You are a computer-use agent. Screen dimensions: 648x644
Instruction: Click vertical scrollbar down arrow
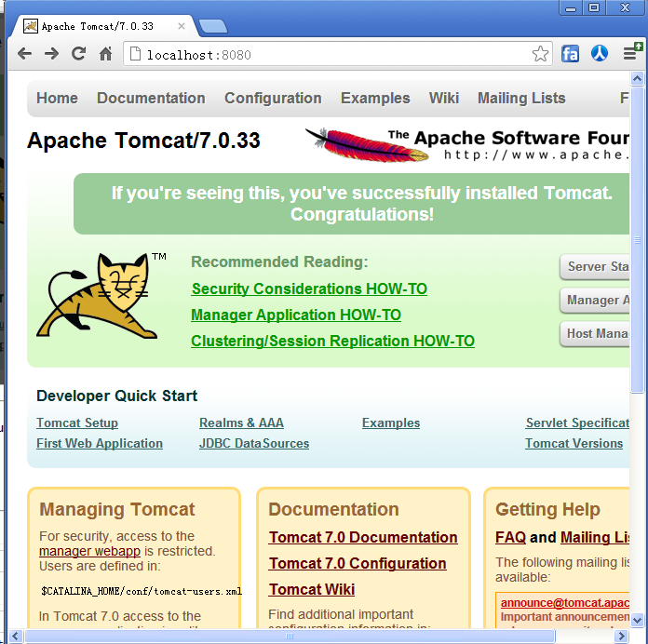[637, 620]
